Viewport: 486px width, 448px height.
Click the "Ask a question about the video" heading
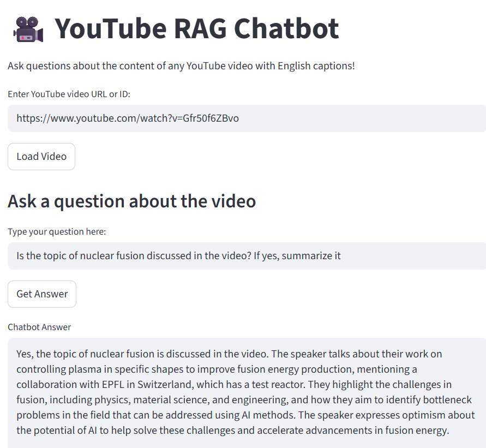click(131, 201)
